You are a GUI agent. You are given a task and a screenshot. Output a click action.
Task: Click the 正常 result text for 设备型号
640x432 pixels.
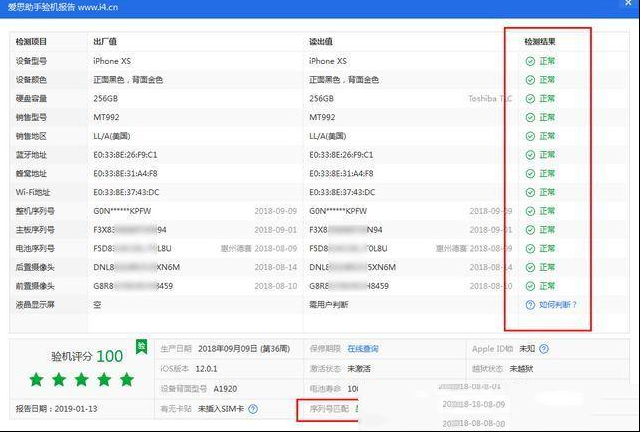point(547,61)
